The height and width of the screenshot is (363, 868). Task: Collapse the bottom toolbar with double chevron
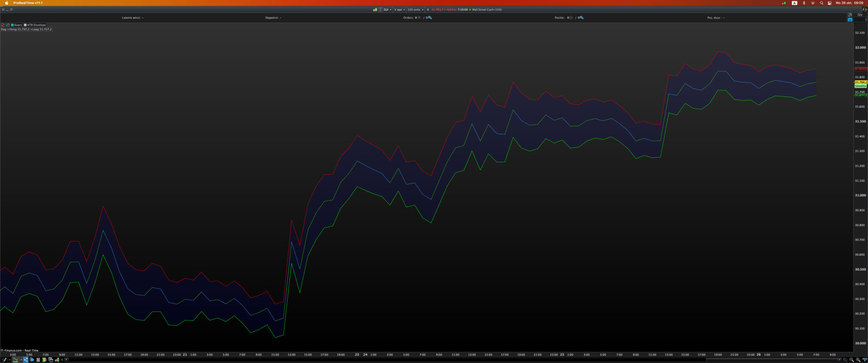tap(62, 360)
